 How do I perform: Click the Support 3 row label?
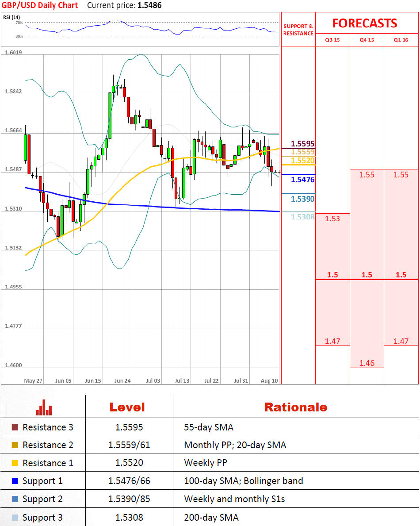[x=42, y=518]
